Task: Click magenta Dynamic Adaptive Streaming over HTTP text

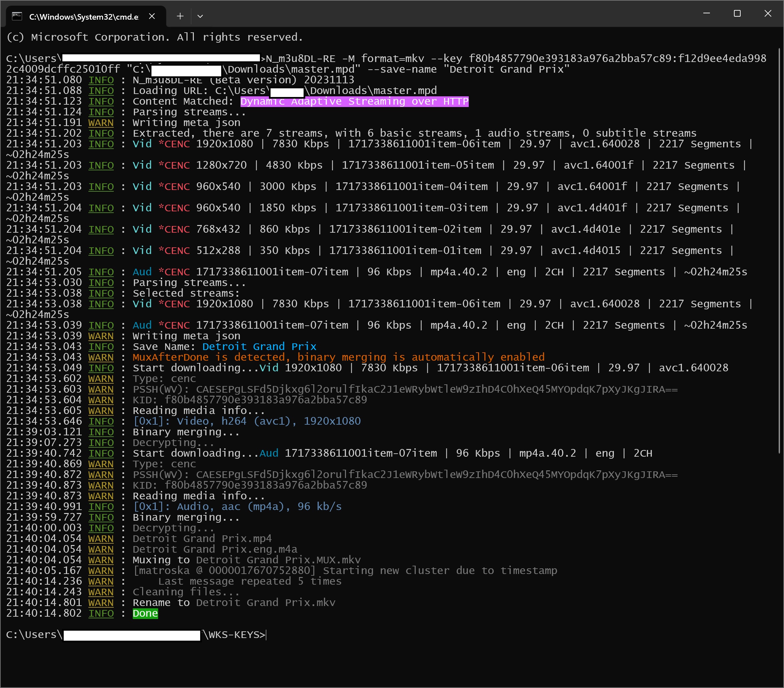Action: coord(354,101)
